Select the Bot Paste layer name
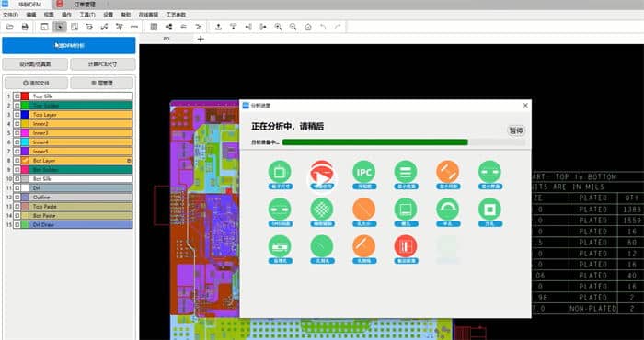 coord(45,216)
